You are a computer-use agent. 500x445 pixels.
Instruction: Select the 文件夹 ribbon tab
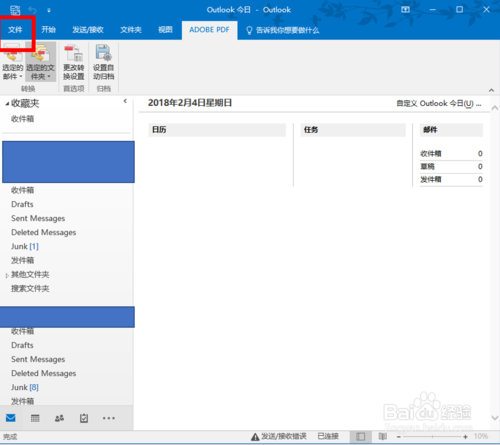point(131,30)
